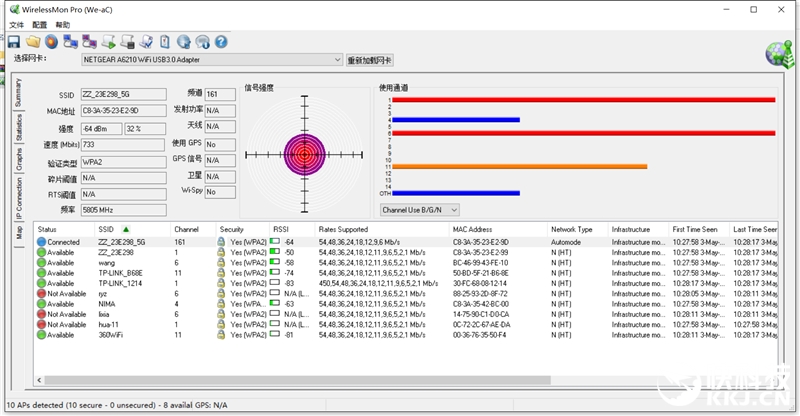Select the TP-LINK_B68E network row
The height and width of the screenshot is (416, 800).
120,273
